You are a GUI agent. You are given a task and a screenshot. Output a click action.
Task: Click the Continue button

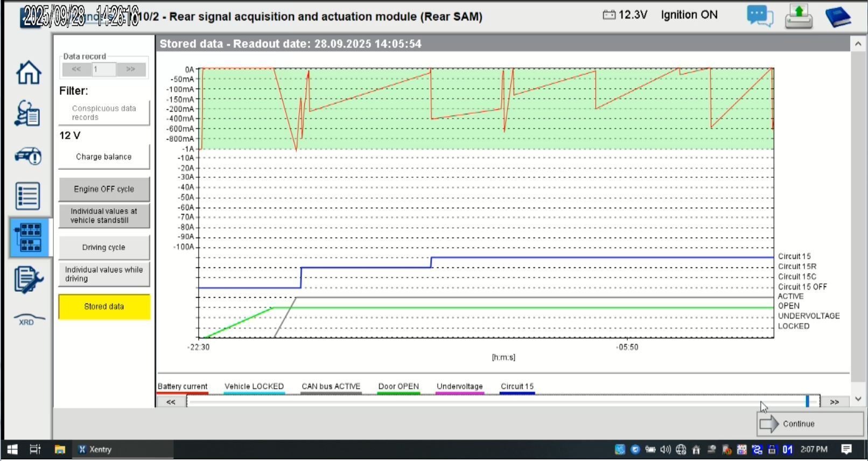[x=810, y=424]
